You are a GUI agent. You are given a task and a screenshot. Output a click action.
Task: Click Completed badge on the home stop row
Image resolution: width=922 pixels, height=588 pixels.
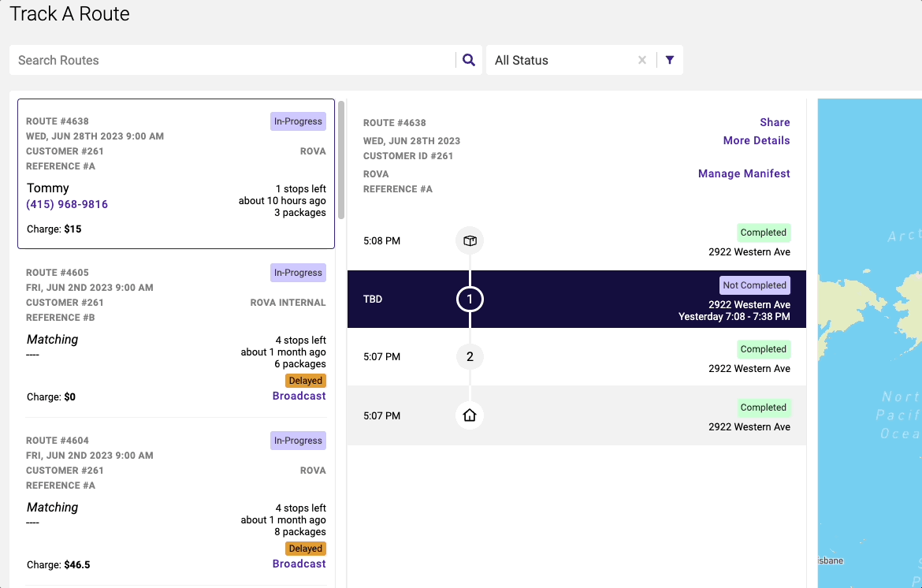[764, 408]
